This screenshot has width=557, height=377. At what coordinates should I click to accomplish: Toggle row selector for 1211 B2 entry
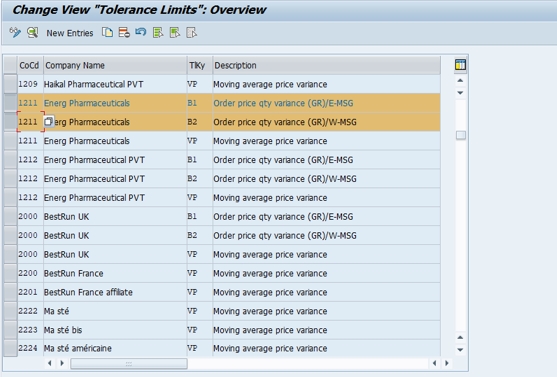tap(10, 122)
